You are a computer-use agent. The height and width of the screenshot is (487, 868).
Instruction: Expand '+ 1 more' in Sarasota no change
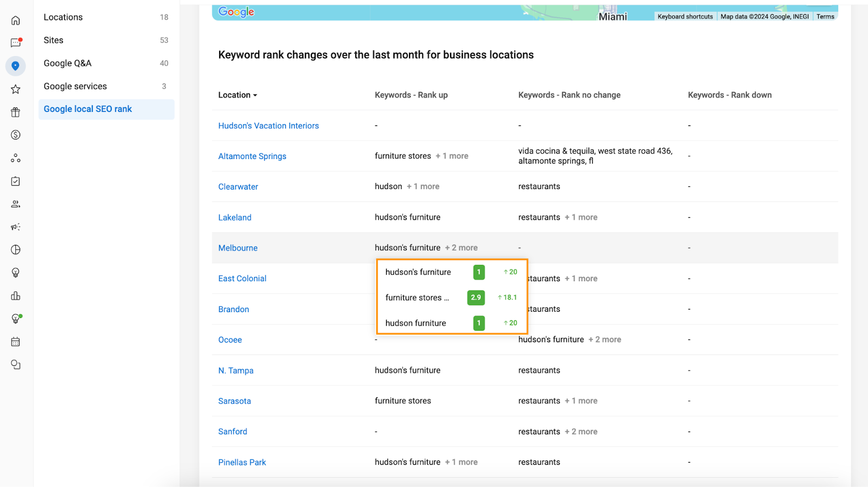pyautogui.click(x=581, y=401)
